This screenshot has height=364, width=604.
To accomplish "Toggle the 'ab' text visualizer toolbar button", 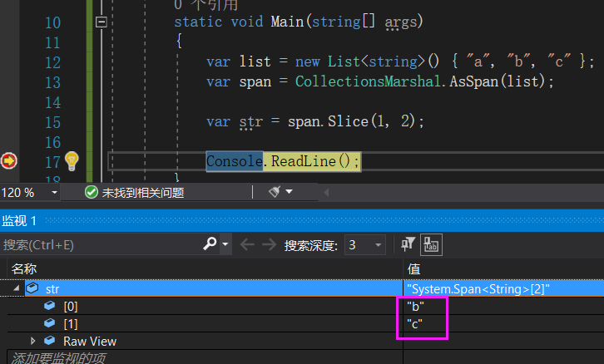I will 431,244.
